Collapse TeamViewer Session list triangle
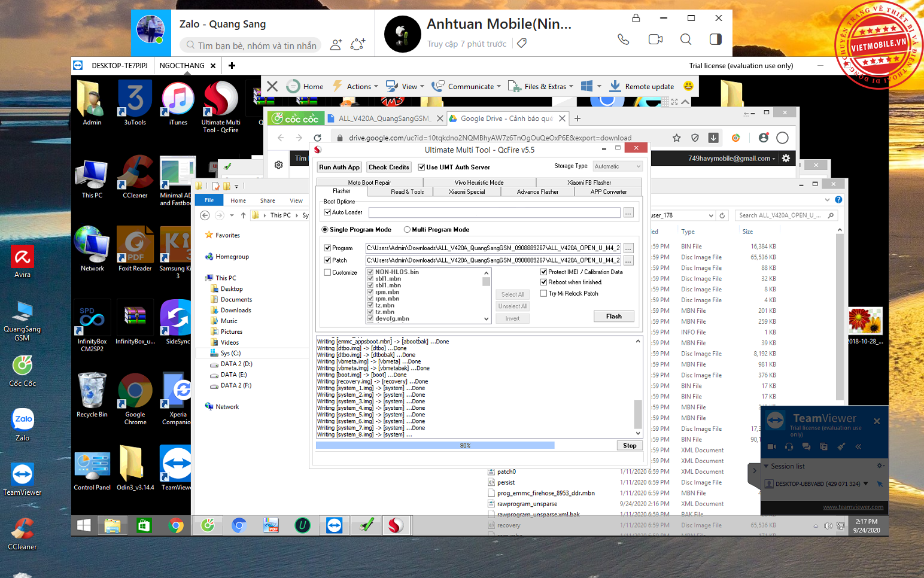924x578 pixels. point(766,466)
